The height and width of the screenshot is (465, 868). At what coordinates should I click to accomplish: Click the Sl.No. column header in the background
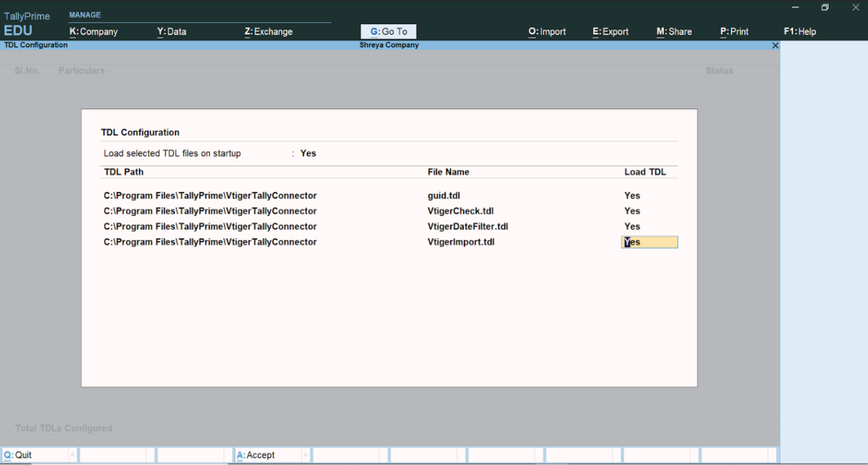pos(28,71)
